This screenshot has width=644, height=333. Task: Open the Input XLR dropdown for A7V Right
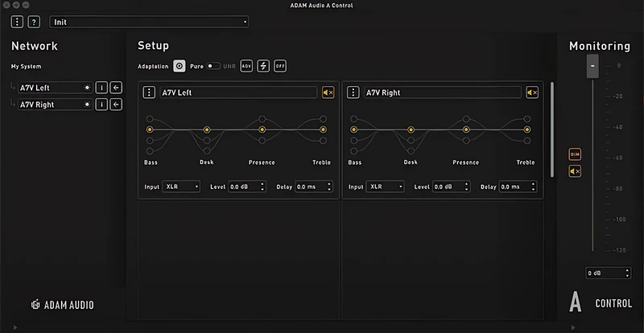point(386,187)
